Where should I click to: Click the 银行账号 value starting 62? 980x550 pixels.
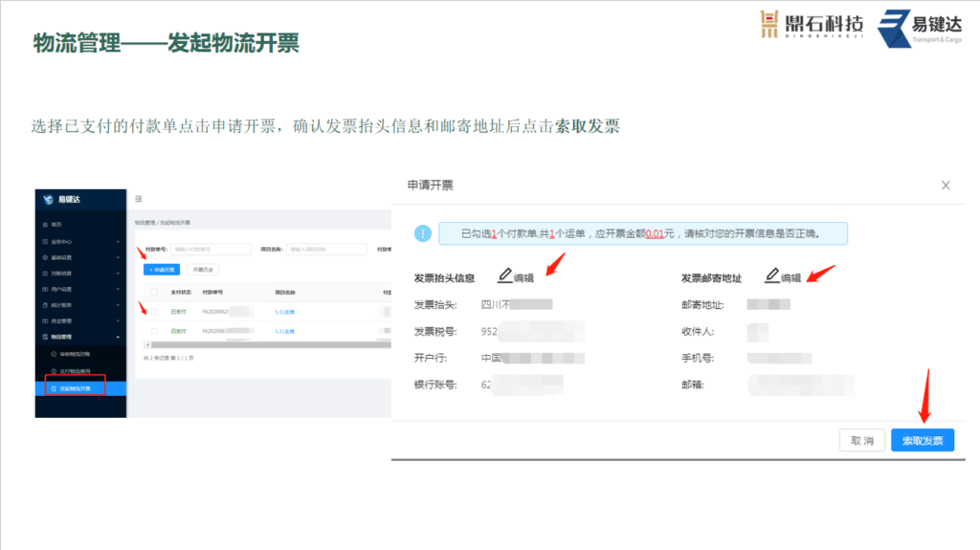522,385
